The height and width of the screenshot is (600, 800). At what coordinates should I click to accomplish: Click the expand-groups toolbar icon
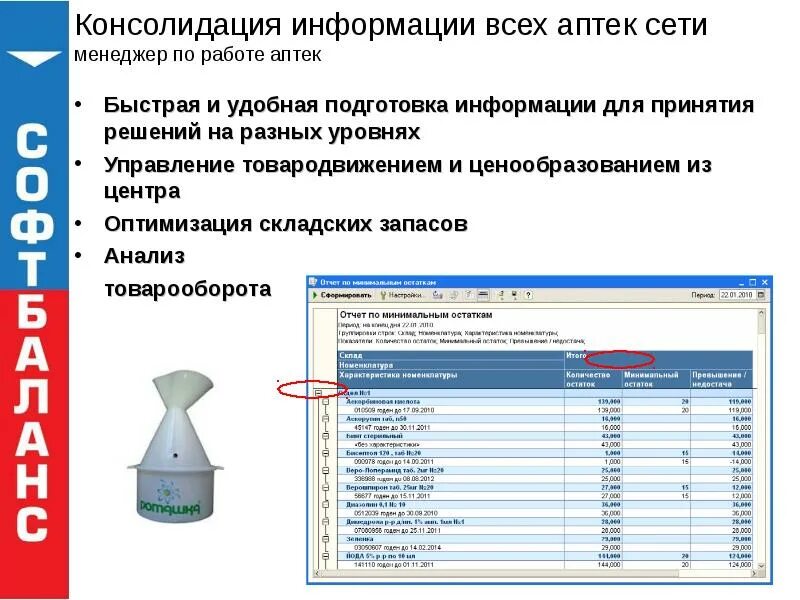click(x=501, y=295)
